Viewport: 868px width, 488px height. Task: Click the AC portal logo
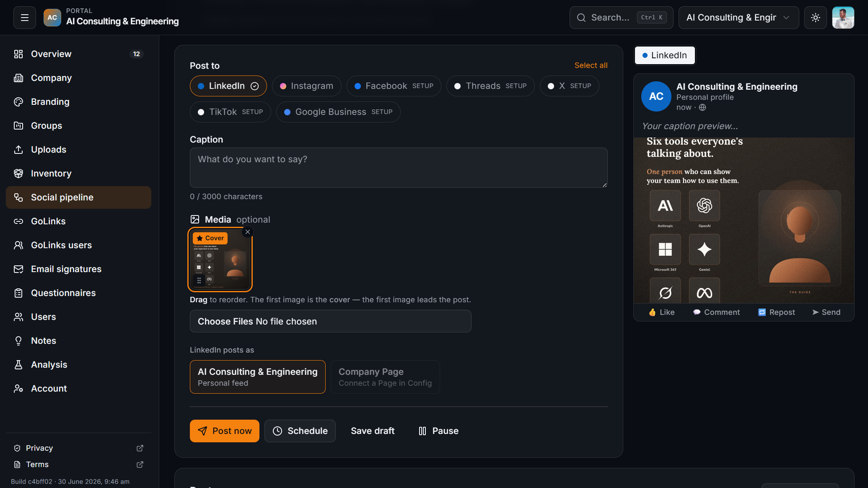52,18
